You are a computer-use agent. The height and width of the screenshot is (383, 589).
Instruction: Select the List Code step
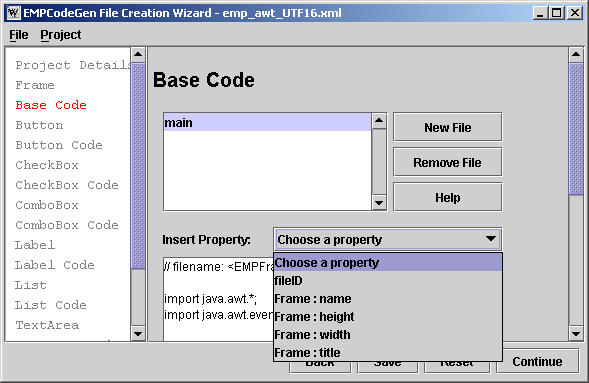[51, 305]
